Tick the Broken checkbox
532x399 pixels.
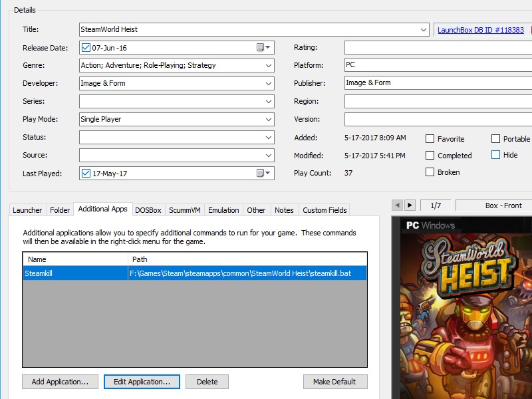430,172
